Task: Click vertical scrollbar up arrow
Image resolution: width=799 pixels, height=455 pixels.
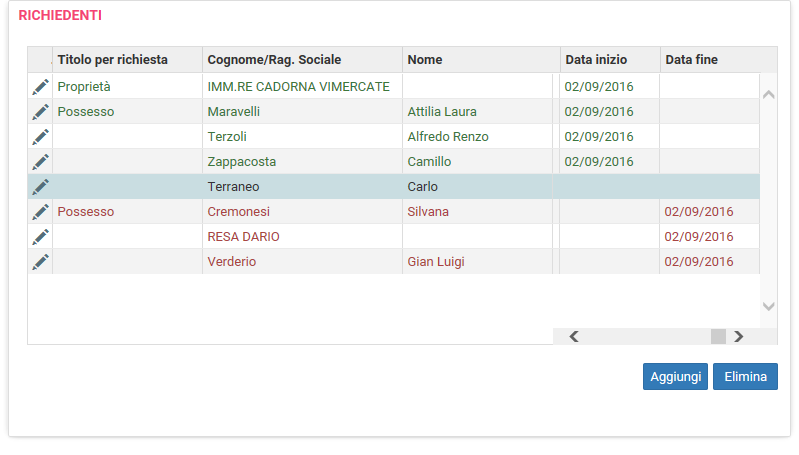Action: (x=768, y=94)
